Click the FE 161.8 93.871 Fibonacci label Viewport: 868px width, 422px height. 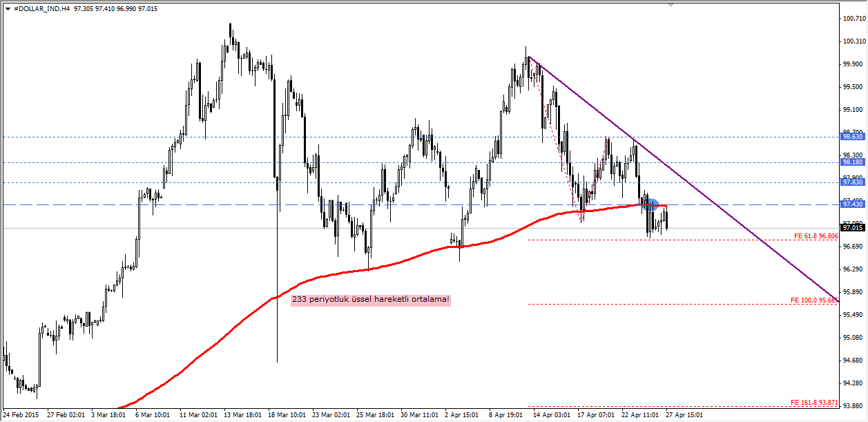point(816,403)
